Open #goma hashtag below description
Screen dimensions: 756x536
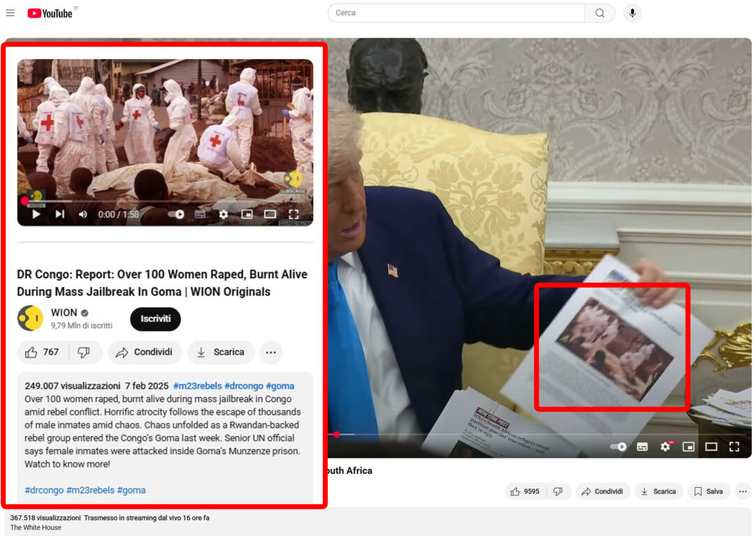pyautogui.click(x=131, y=490)
